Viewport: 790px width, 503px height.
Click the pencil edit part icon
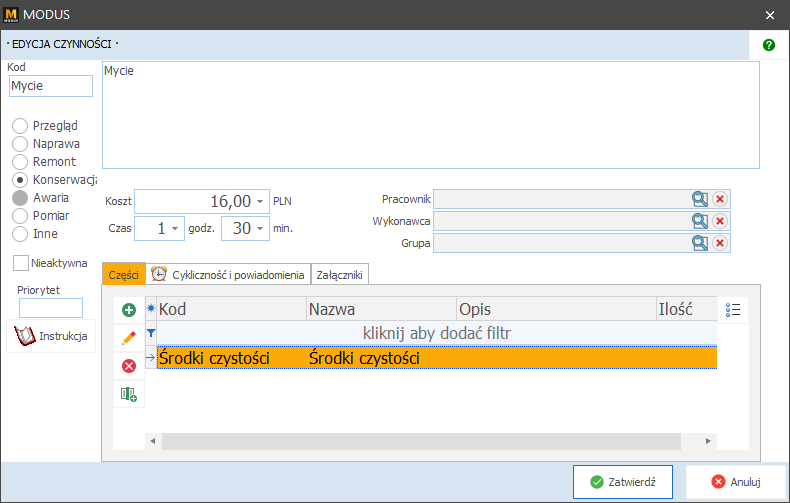tap(128, 338)
